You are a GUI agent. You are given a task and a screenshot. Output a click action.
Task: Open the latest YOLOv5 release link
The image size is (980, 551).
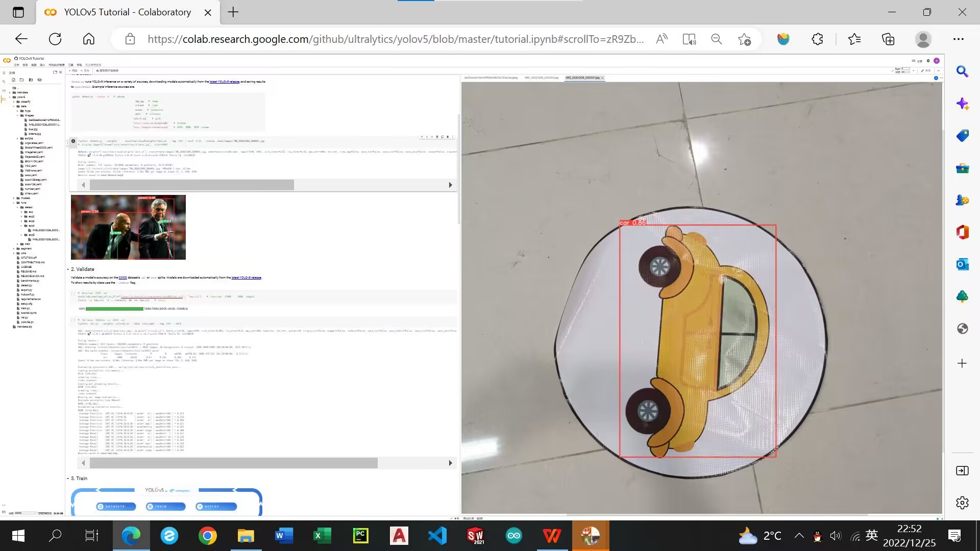pos(224,82)
